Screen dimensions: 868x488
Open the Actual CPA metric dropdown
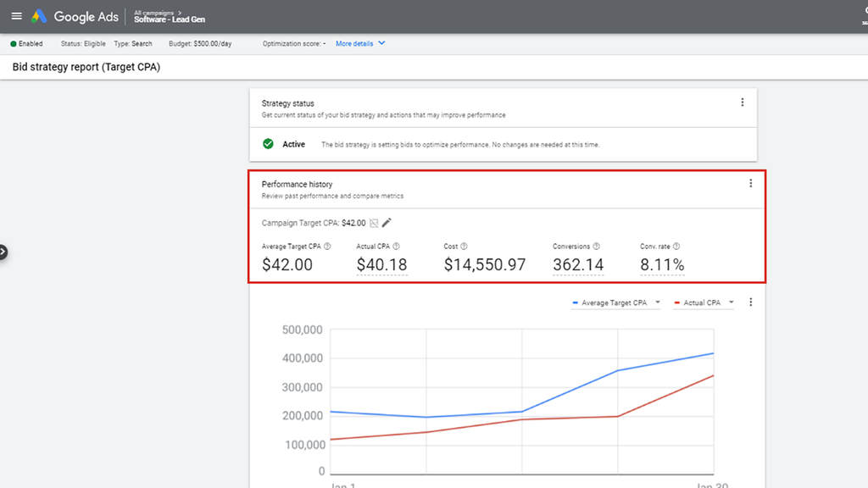tap(704, 302)
